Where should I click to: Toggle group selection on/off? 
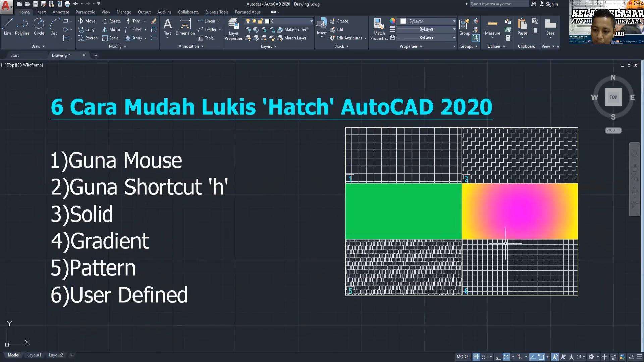(476, 38)
